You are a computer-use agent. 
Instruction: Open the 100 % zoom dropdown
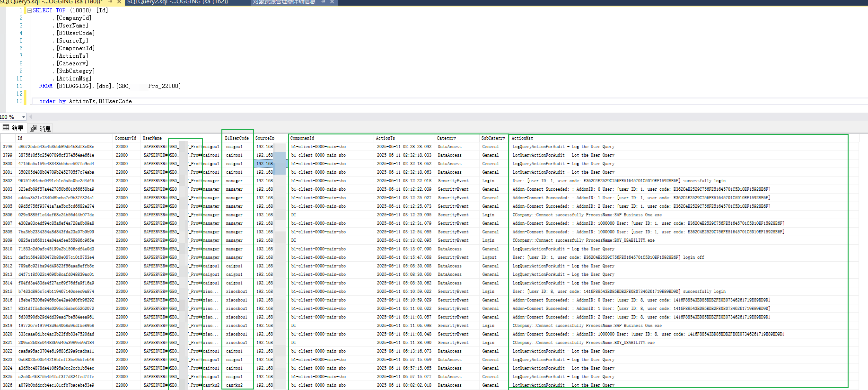pos(23,117)
